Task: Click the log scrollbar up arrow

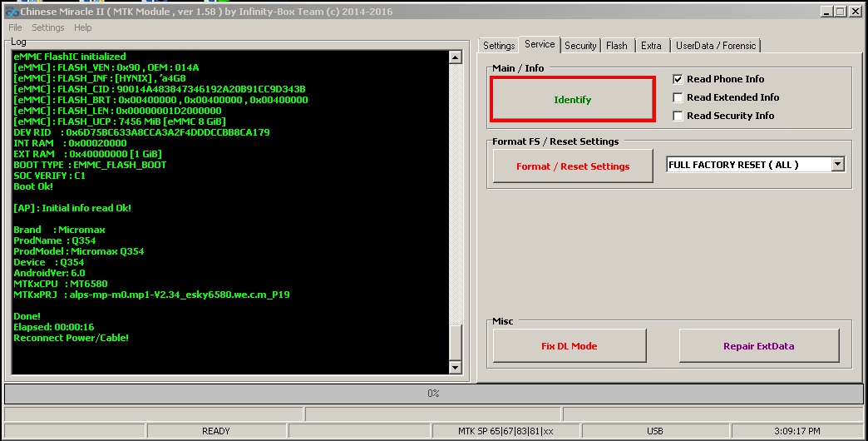Action: pos(455,57)
